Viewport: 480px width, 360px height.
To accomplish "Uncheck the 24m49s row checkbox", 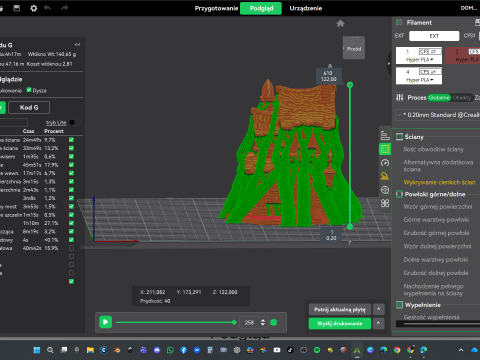I will pyautogui.click(x=71, y=140).
